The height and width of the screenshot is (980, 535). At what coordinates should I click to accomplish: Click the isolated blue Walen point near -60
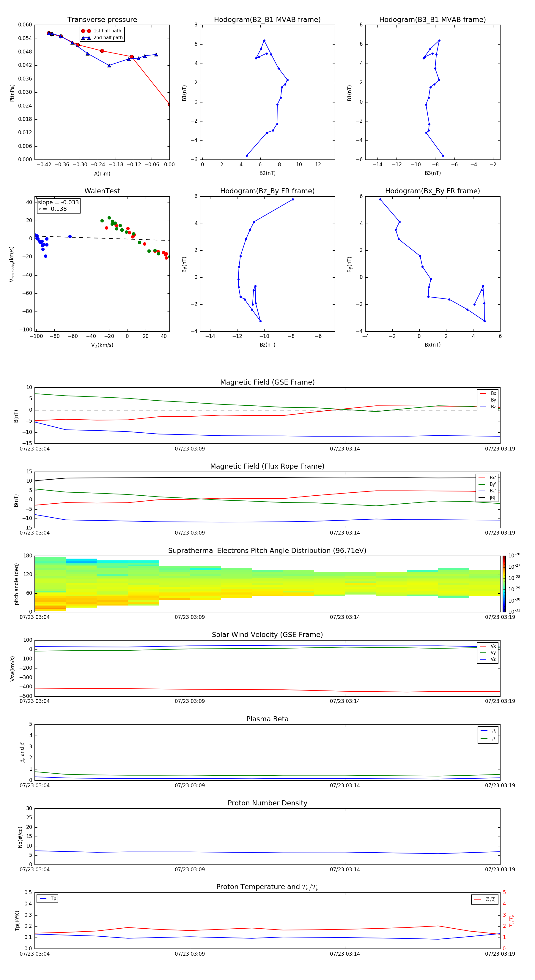(x=70, y=237)
